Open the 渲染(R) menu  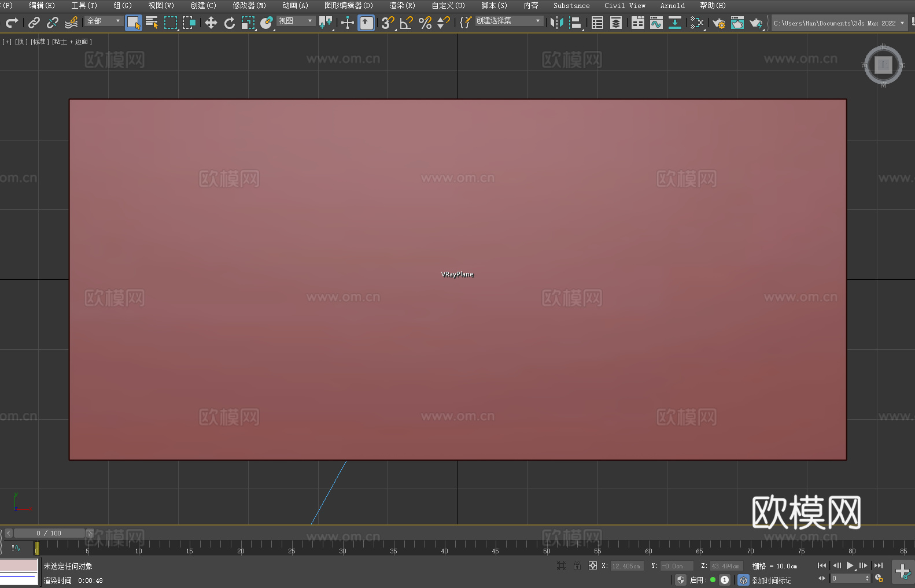(402, 5)
